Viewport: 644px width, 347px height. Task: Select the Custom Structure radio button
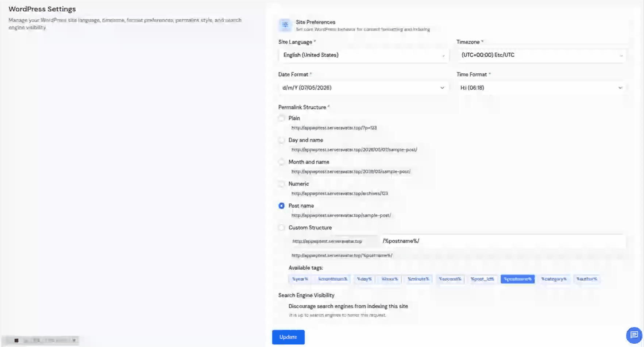281,228
